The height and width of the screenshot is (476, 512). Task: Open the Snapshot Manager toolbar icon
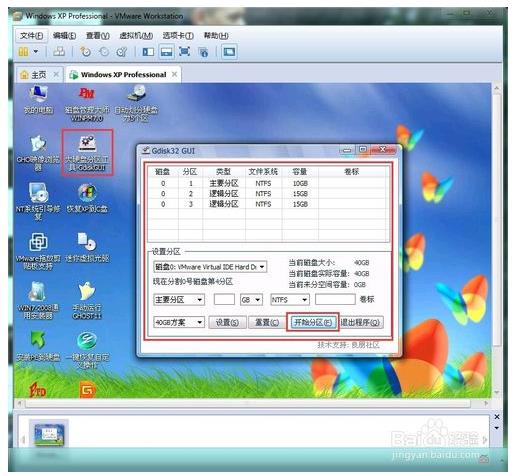(x=122, y=52)
